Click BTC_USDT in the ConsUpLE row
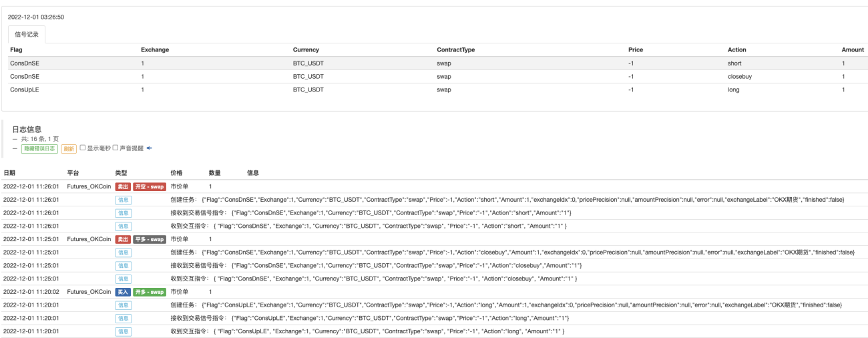Image resolution: width=868 pixels, height=338 pixels. point(308,90)
